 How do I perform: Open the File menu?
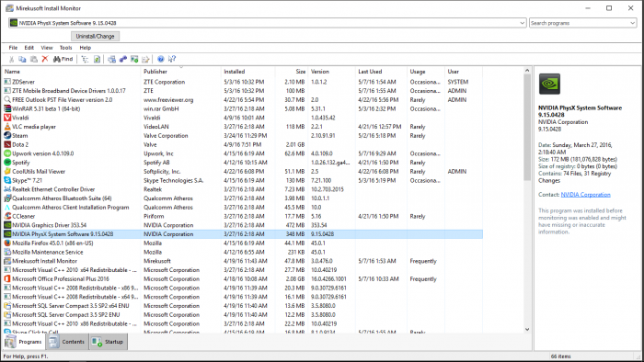click(13, 48)
